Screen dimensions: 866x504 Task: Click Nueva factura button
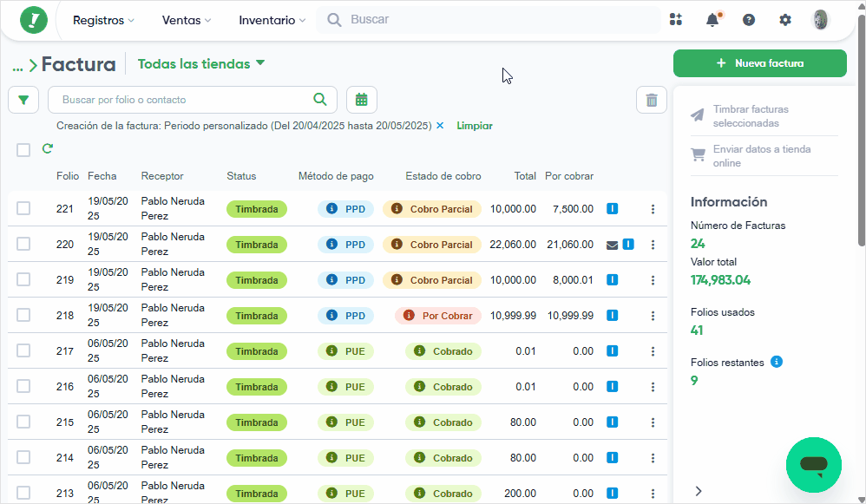tap(759, 63)
